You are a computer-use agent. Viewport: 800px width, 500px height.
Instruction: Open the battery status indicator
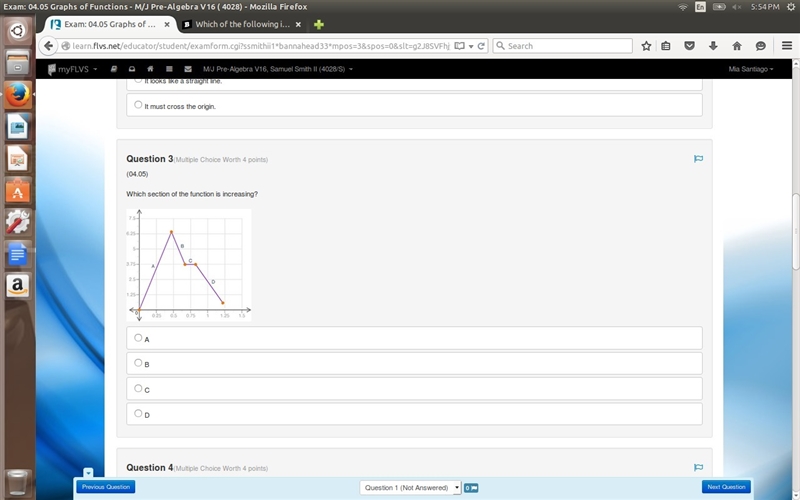point(718,7)
